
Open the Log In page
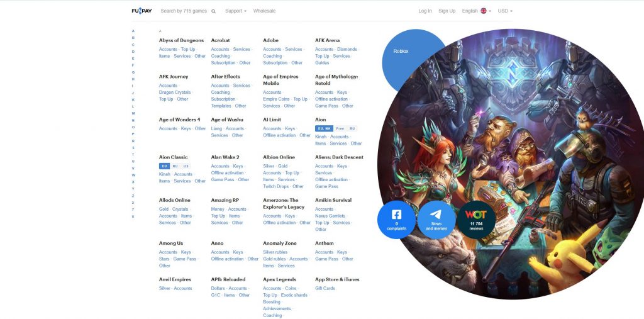(x=425, y=11)
